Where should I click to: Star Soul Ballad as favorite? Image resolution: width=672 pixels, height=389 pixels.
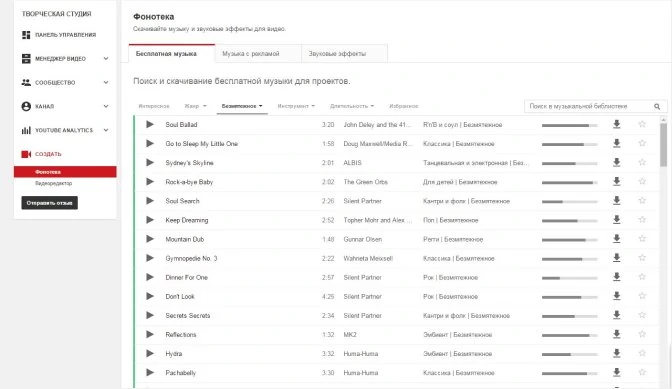point(642,124)
